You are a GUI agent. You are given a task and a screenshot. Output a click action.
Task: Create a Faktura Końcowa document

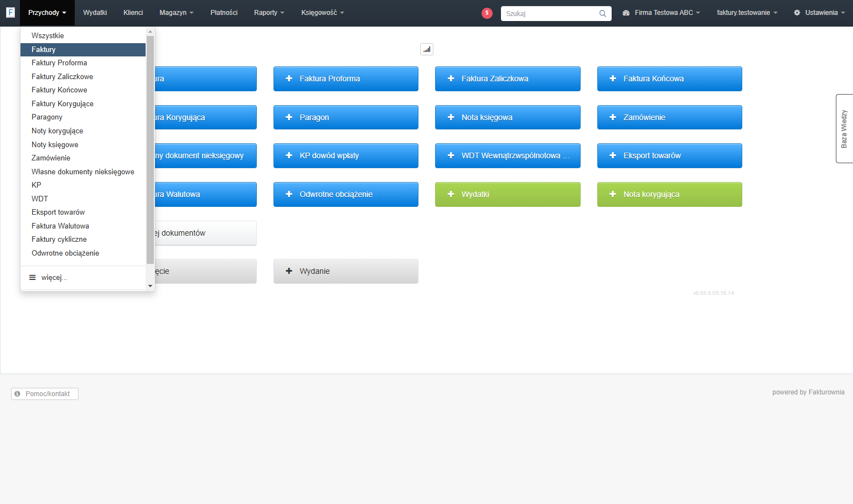(670, 79)
